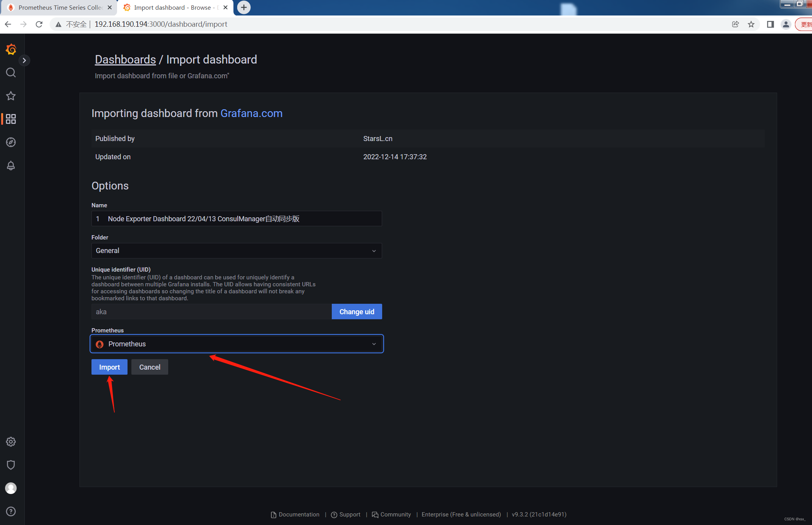Open the Folder dropdown showing General

236,250
